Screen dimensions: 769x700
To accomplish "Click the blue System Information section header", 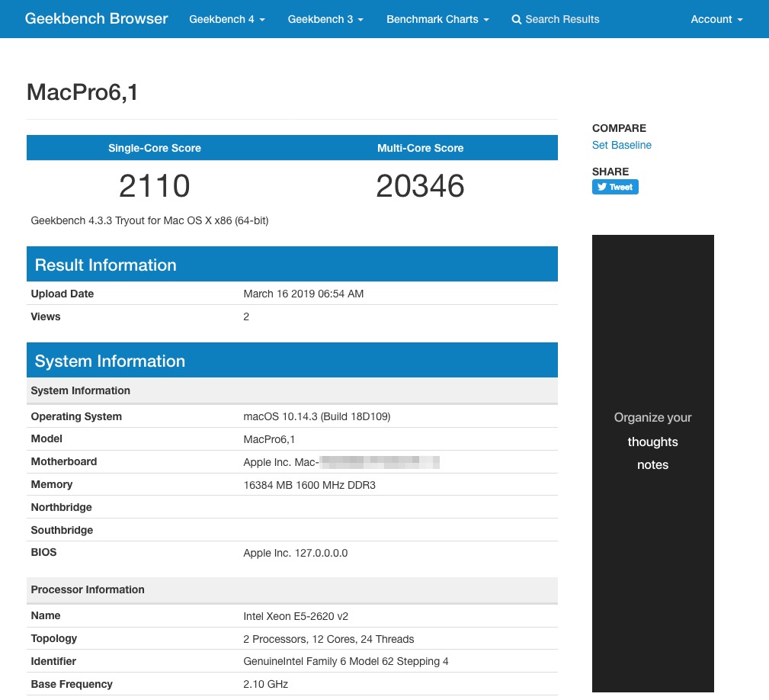I will 293,361.
